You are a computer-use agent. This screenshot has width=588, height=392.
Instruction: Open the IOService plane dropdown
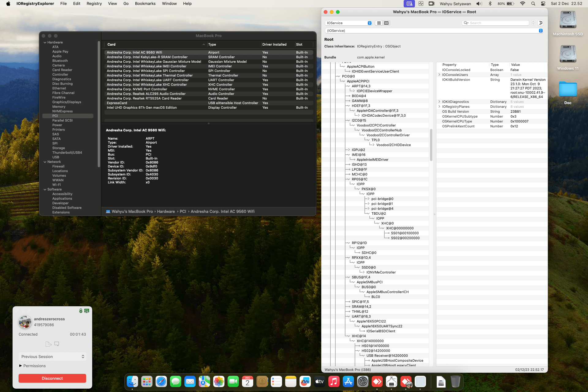349,23
